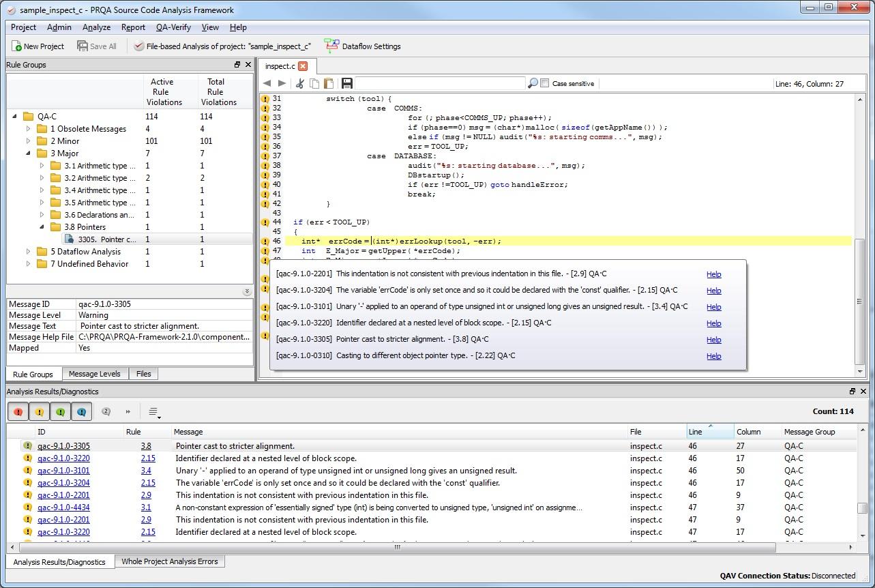Switch to the Message Levels tab

94,374
